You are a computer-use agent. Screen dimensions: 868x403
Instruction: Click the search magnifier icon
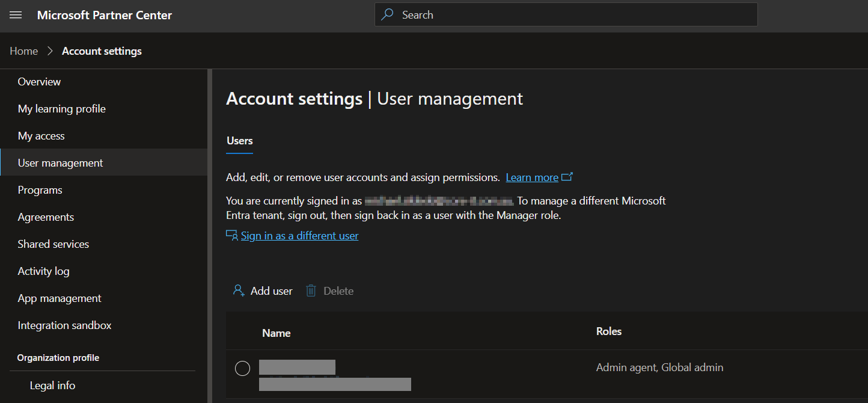[388, 14]
